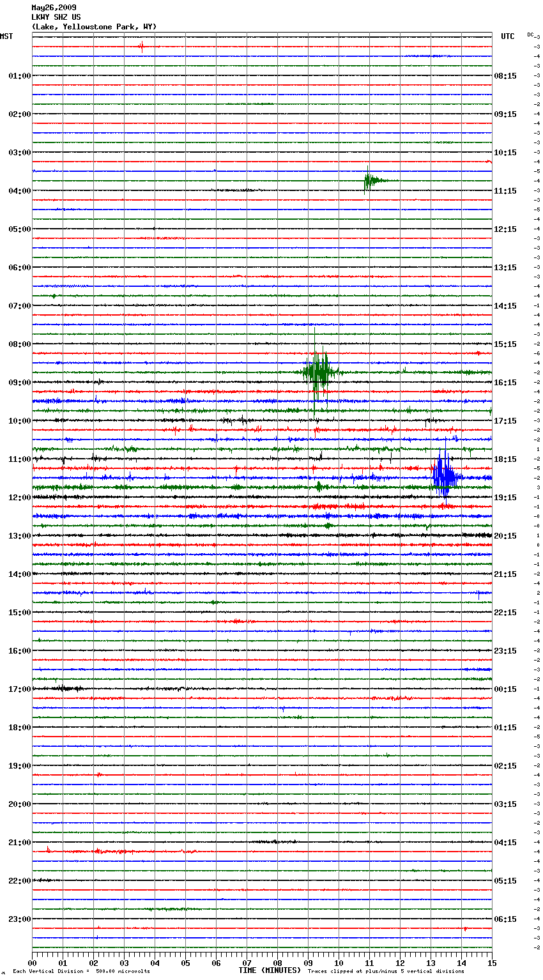Click the MST time label "13:00"

[x=20, y=536]
